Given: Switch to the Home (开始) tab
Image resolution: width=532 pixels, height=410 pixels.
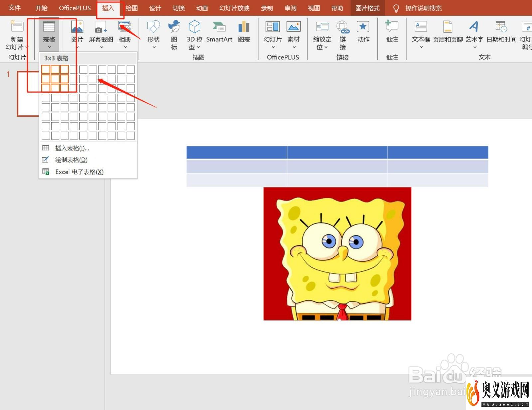Looking at the screenshot, I should pos(41,8).
